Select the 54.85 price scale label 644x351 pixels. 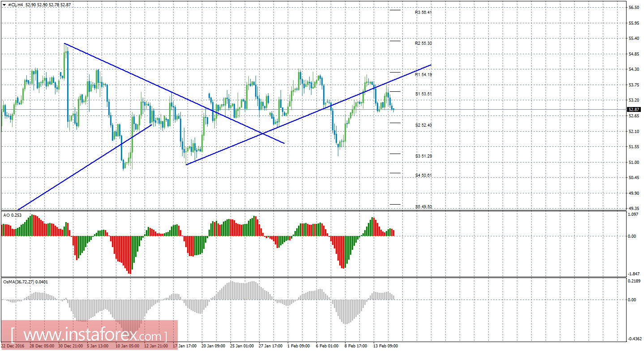pos(633,54)
